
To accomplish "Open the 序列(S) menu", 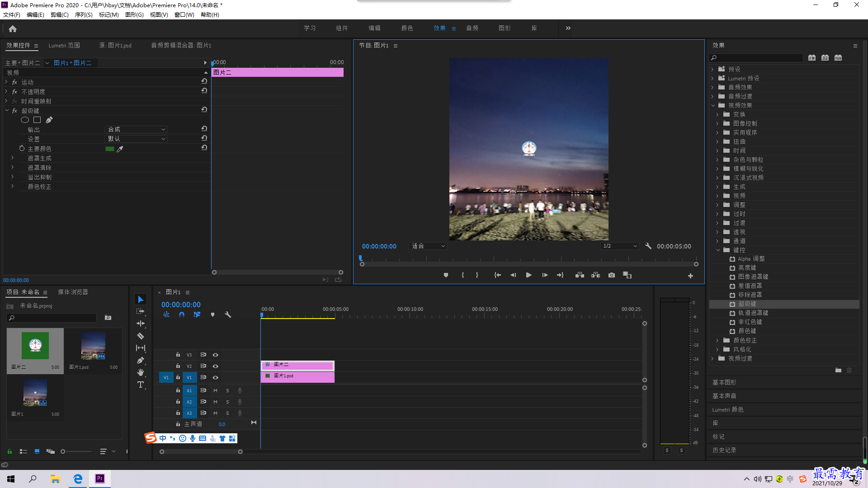I will [x=84, y=14].
